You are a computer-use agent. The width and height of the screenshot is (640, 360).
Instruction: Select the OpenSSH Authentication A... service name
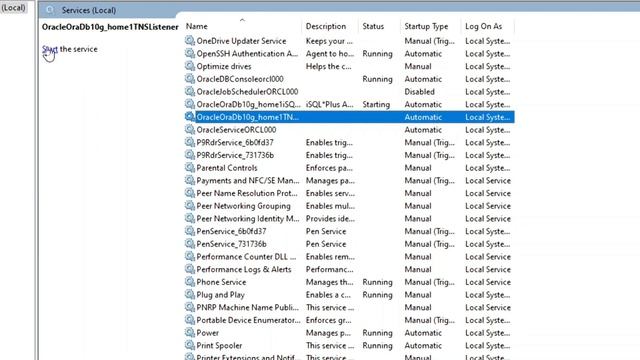click(x=247, y=53)
